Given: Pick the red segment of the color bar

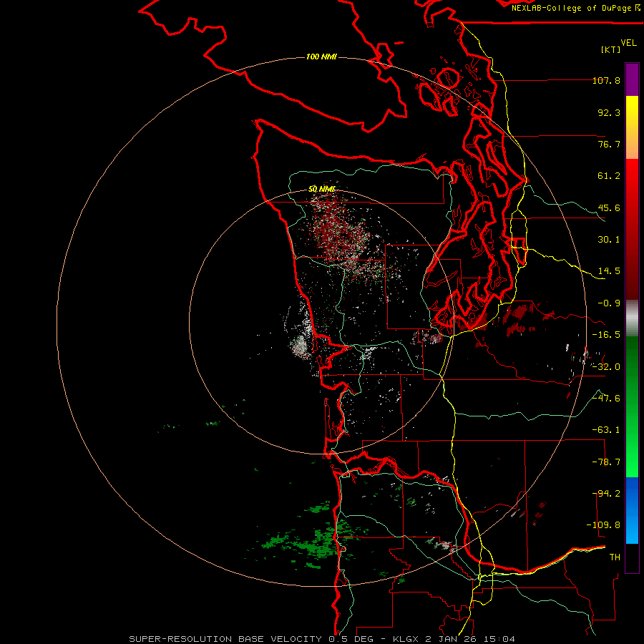Looking at the screenshot, I should 632,229.
